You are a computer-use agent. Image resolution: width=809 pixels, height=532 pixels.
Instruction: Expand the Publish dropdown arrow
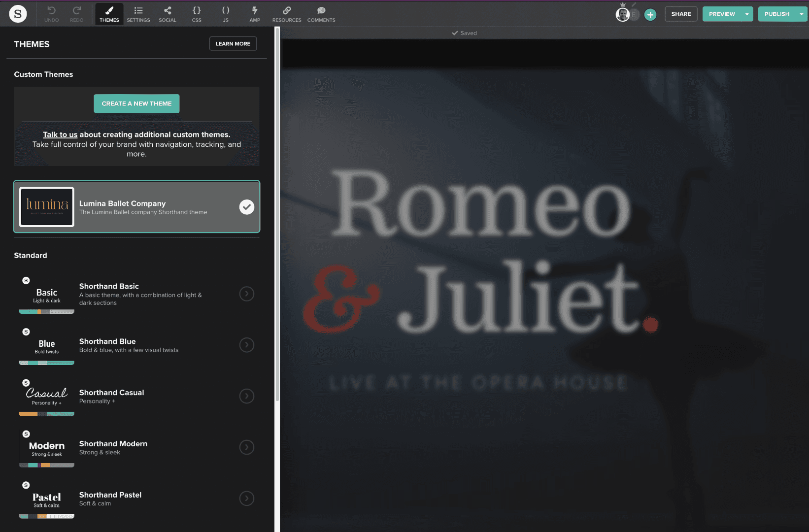coord(802,14)
